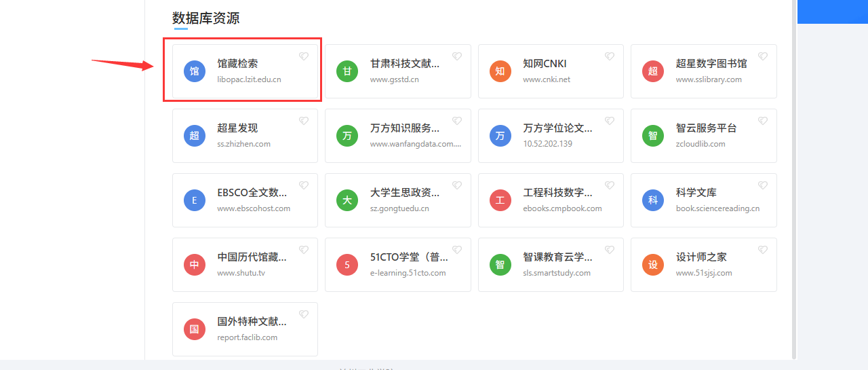Click the 中国历代馆藏 database title

[x=252, y=257]
